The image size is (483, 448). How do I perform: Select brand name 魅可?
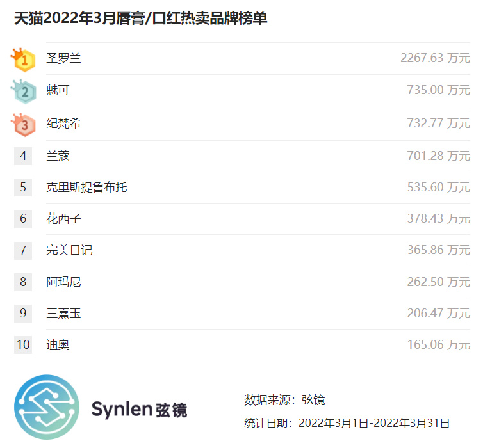click(58, 90)
